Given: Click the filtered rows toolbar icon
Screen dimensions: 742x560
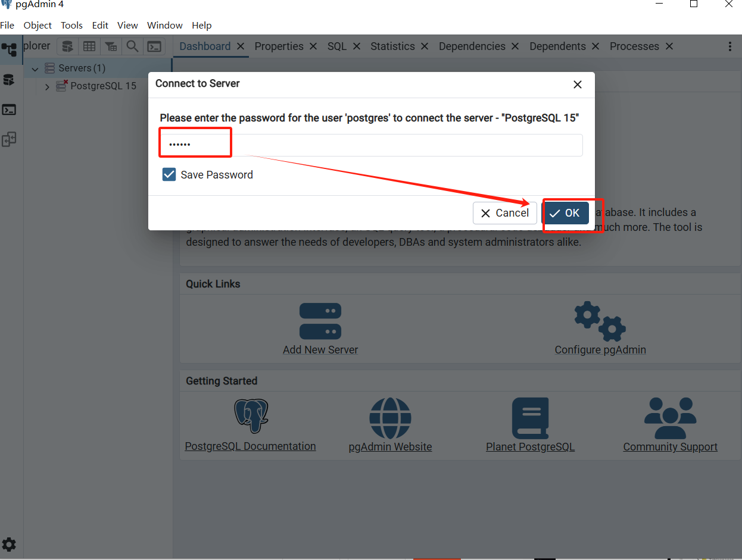Looking at the screenshot, I should [111, 46].
